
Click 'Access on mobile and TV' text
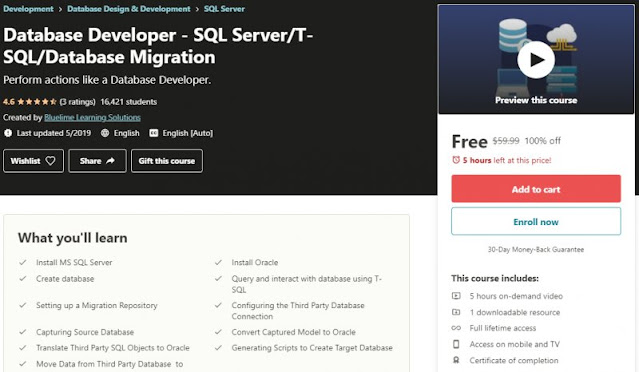[x=514, y=344]
